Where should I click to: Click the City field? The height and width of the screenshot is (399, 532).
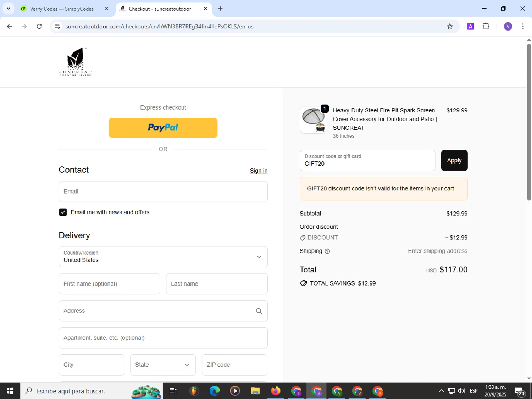(92, 365)
